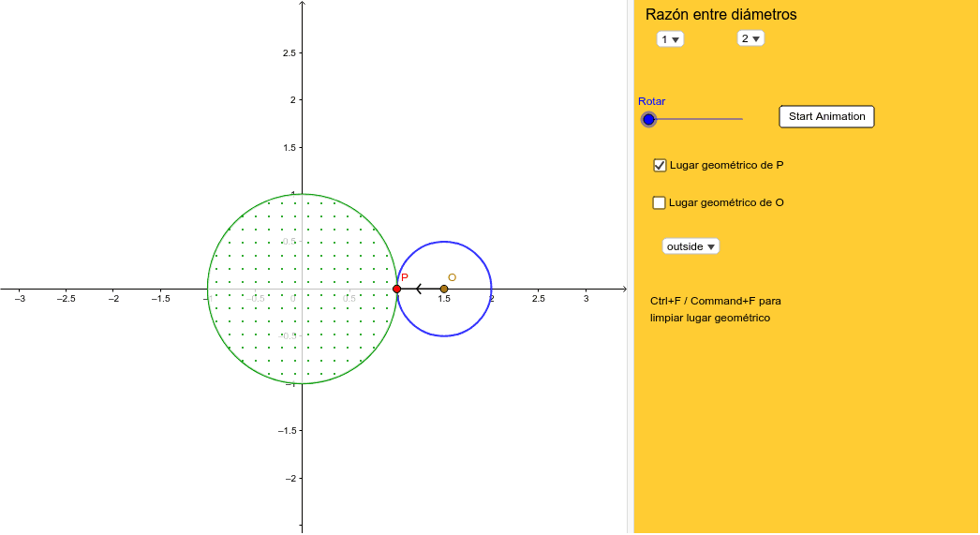Click the Start Animation button
This screenshot has height=535, width=980.
(x=826, y=116)
